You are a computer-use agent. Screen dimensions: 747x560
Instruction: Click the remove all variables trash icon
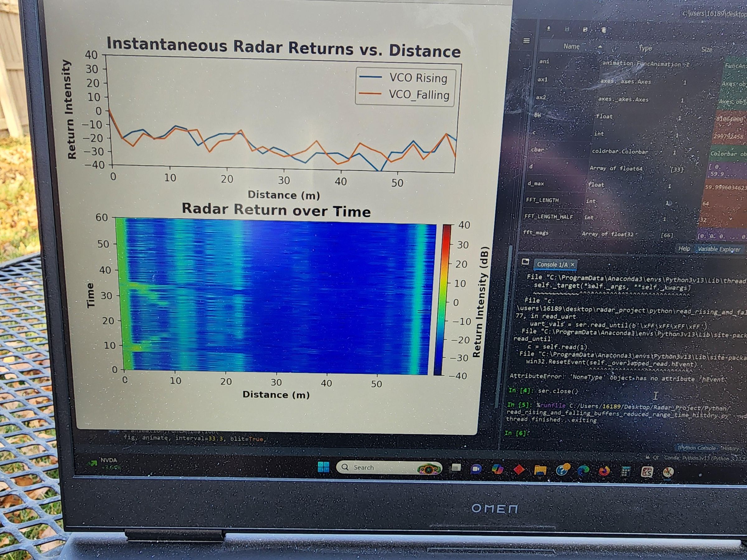pyautogui.click(x=604, y=30)
